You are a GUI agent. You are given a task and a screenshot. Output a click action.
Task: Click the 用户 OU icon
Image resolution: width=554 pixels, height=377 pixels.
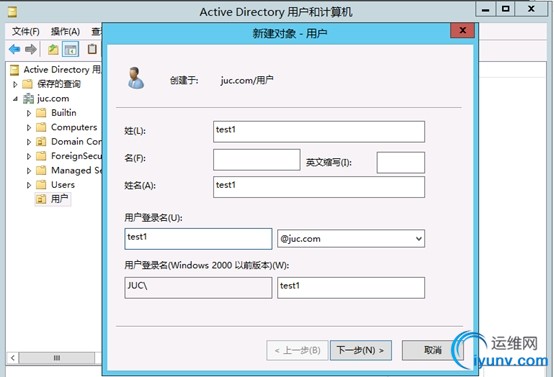[41, 199]
